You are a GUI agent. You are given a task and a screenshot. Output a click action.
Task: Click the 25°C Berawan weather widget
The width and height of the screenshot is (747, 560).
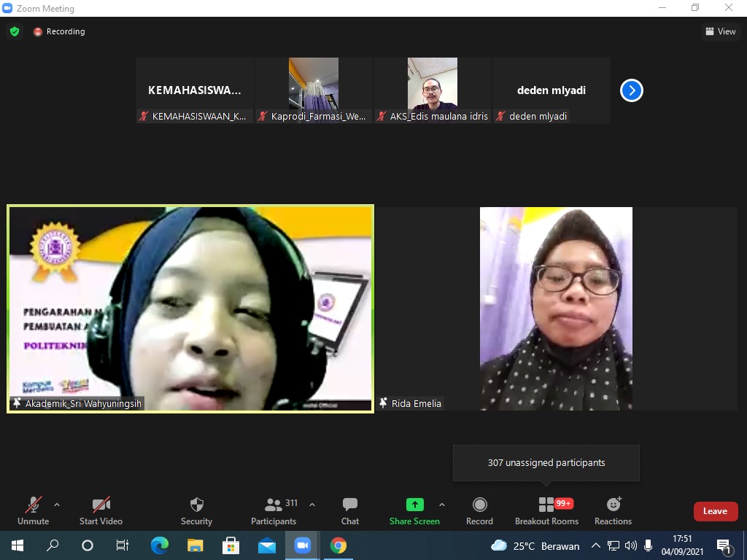535,545
